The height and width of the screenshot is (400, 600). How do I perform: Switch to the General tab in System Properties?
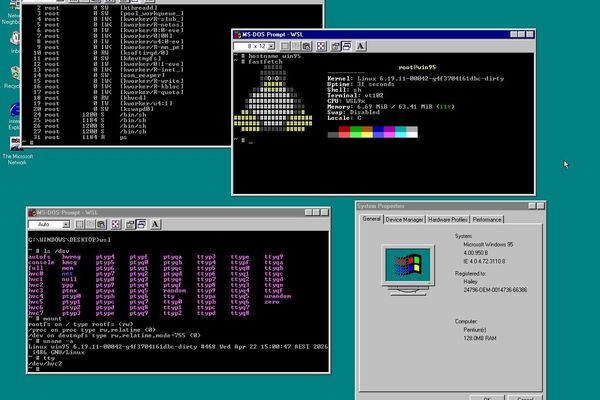pos(372,219)
